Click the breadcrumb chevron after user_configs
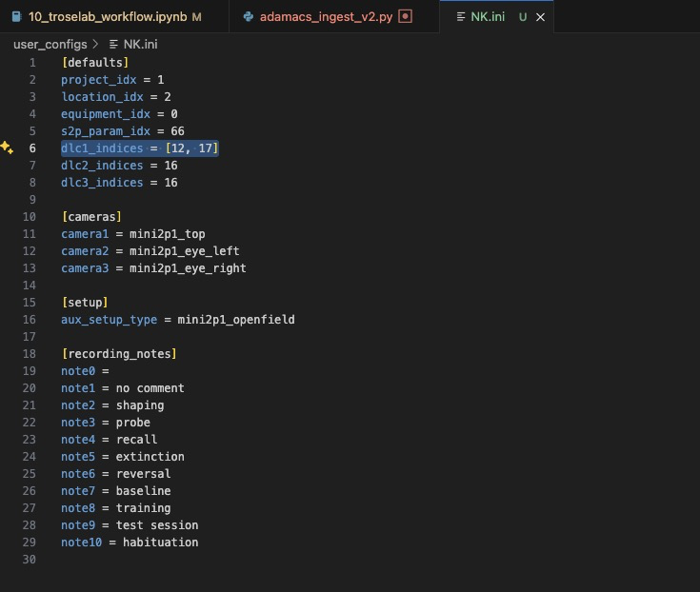The width and height of the screenshot is (700, 592). [x=95, y=44]
